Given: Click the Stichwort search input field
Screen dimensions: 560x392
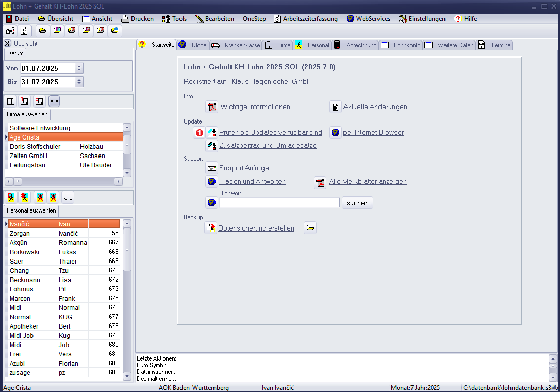Looking at the screenshot, I should coord(279,203).
